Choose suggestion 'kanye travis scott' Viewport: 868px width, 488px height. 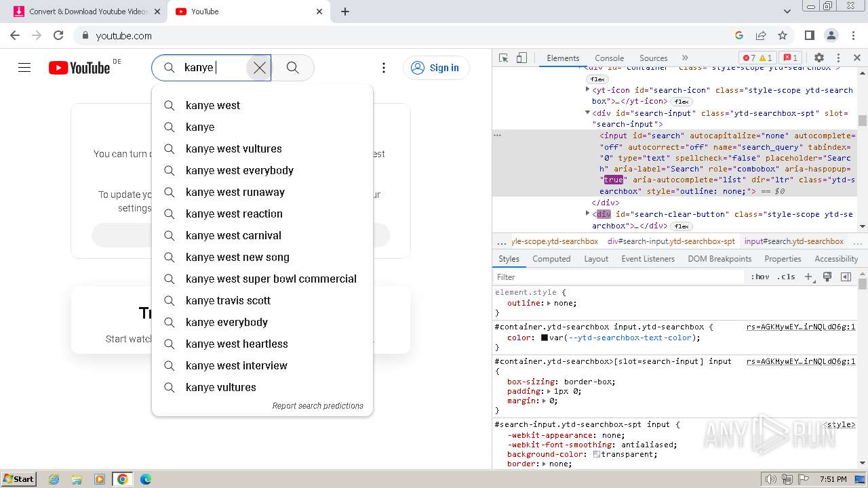click(262, 300)
